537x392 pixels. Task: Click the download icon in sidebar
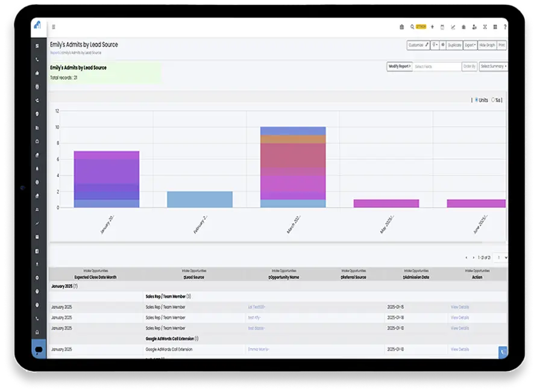pyautogui.click(x=37, y=264)
